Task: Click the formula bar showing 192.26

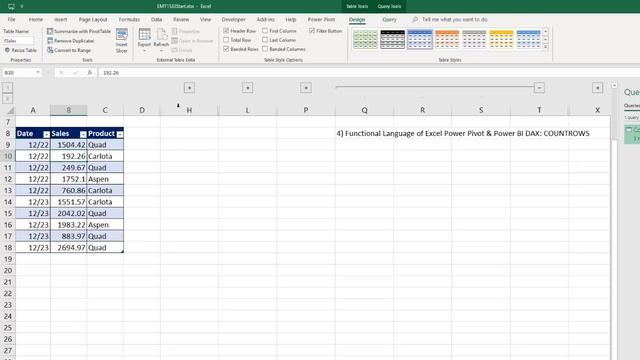Action: (355, 73)
